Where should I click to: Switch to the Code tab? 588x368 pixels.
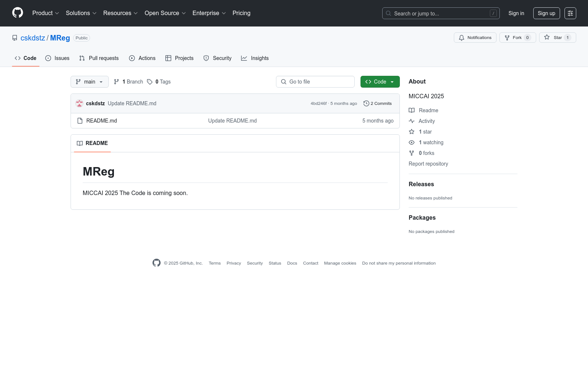[x=26, y=58]
